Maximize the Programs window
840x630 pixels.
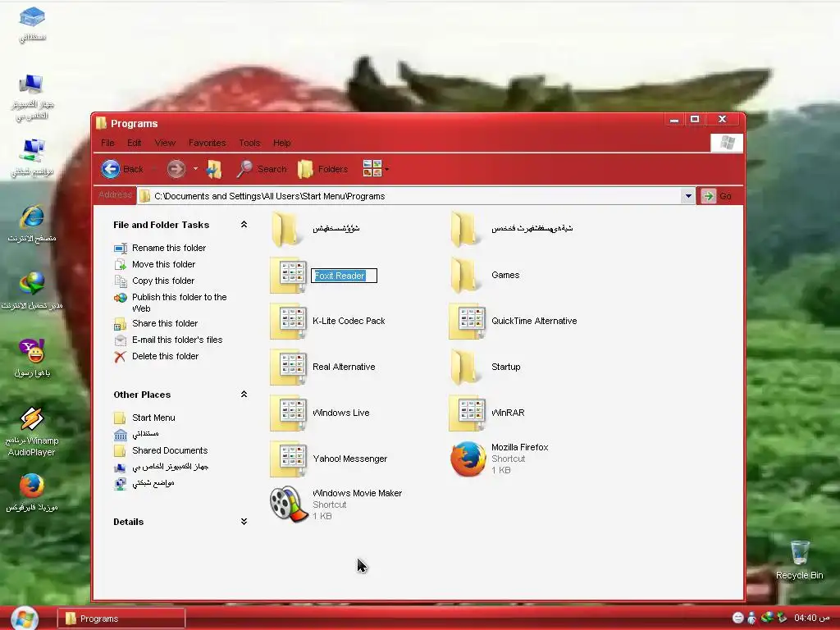[695, 119]
